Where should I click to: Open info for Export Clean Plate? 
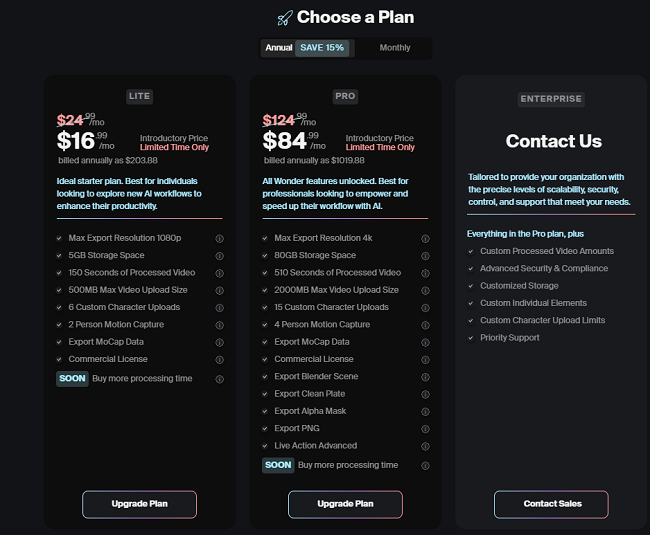(425, 395)
